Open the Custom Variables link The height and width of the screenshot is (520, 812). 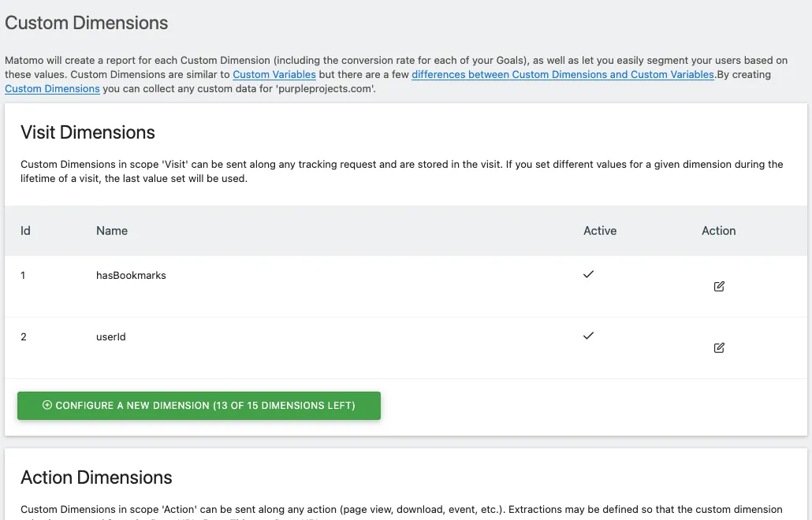click(x=274, y=75)
